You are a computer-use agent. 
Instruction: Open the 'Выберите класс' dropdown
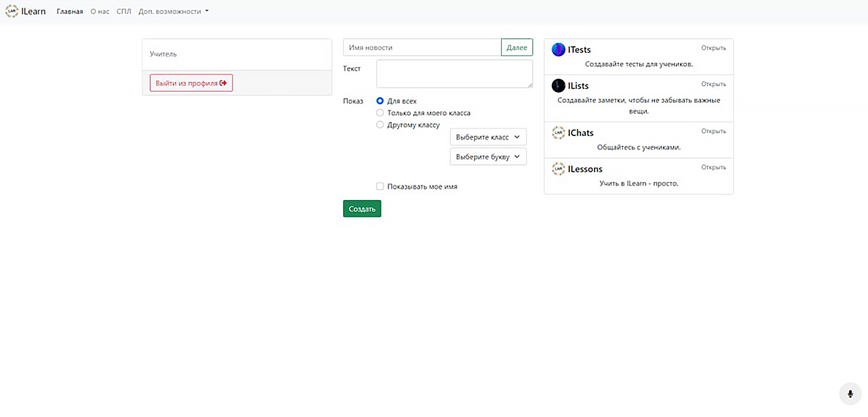(488, 137)
